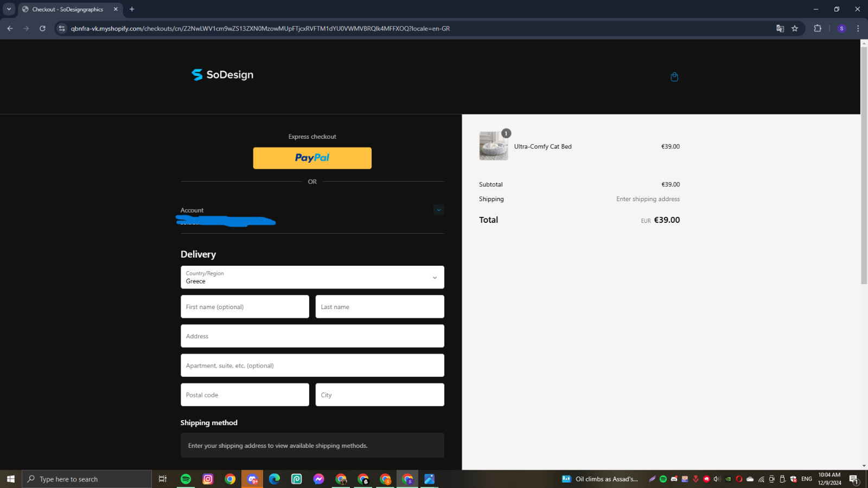The height and width of the screenshot is (488, 868).
Task: Select the Apartment, suite, etc. field
Action: [312, 365]
